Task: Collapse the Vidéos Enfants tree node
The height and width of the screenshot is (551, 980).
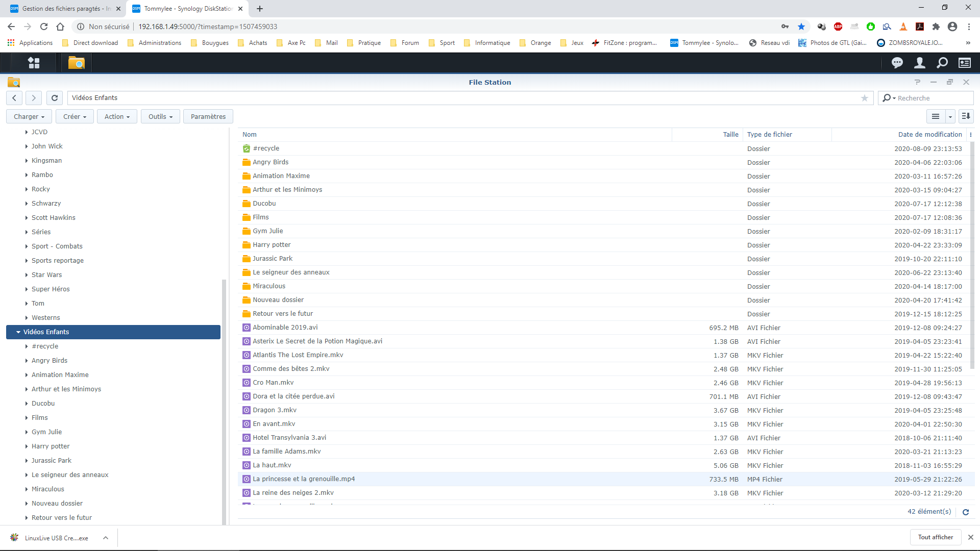Action: 18,332
